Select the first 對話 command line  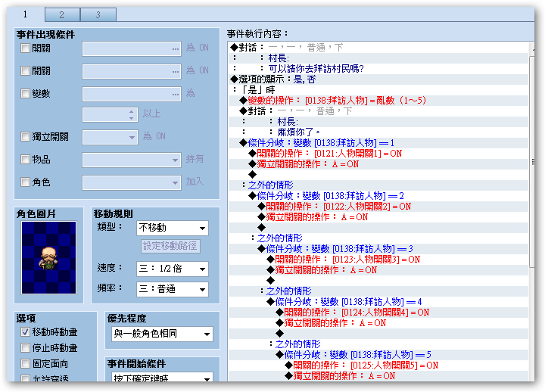[x=378, y=47]
